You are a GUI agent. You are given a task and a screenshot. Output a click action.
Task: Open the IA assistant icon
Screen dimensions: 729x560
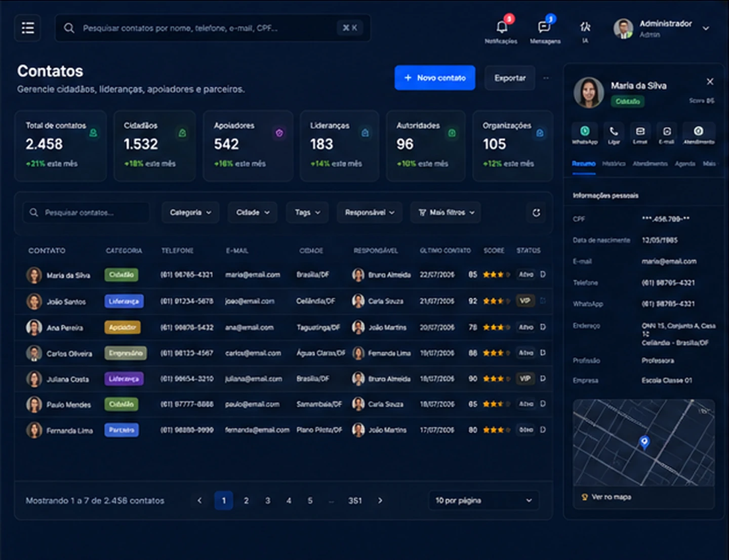point(585,27)
